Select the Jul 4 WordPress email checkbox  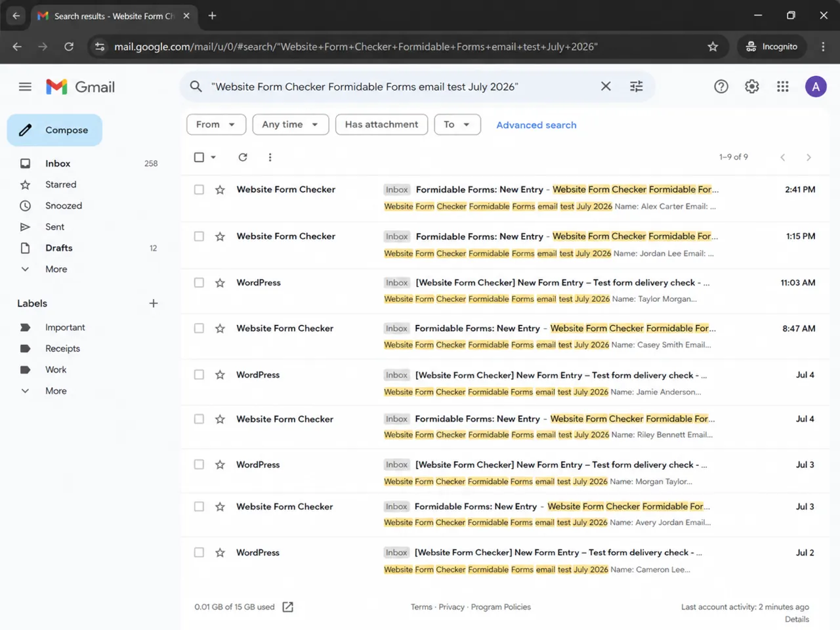(199, 375)
